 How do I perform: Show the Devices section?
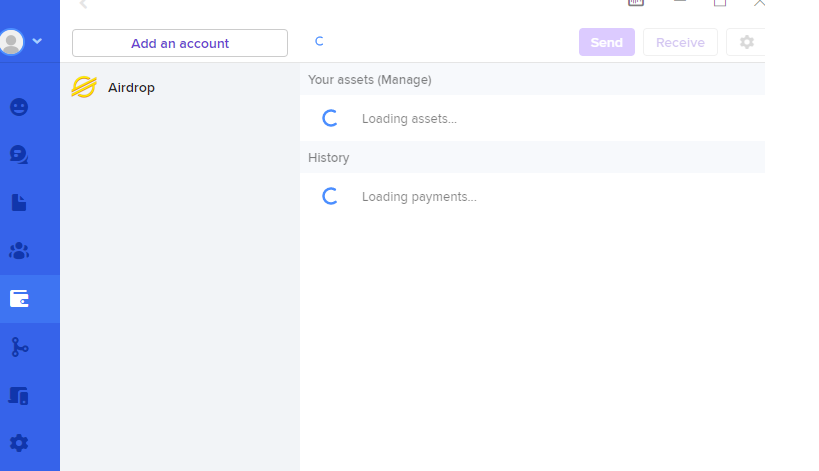click(x=19, y=395)
